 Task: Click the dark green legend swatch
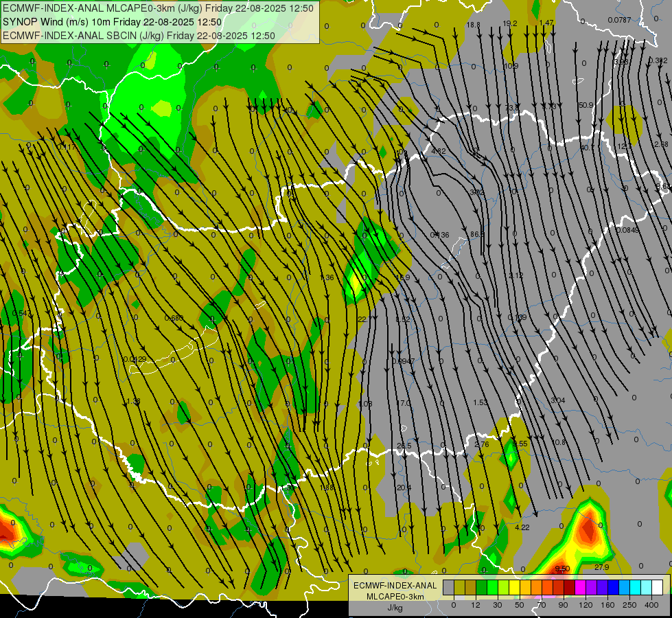pos(482,587)
